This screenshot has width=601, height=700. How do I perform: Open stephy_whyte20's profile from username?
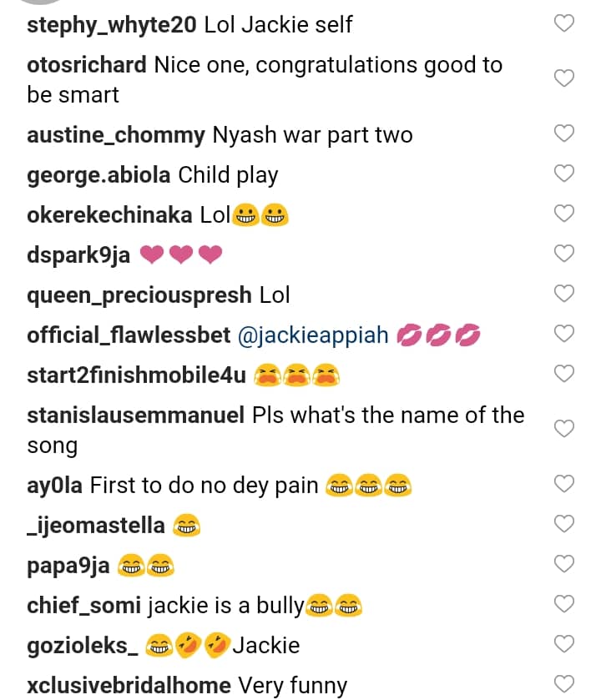click(x=112, y=25)
